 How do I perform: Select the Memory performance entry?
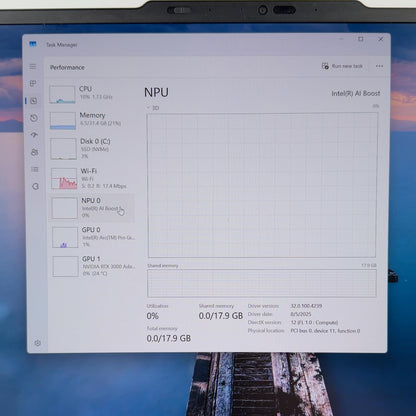91,120
